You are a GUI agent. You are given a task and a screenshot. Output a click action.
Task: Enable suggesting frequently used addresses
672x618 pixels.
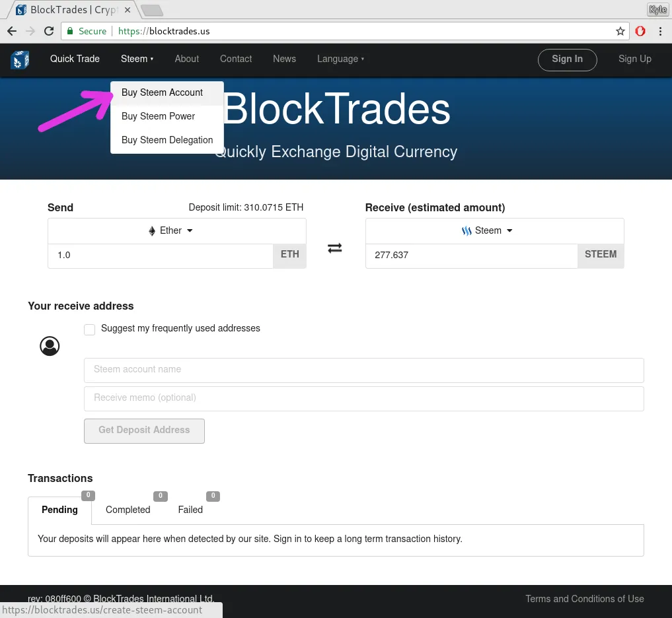89,329
